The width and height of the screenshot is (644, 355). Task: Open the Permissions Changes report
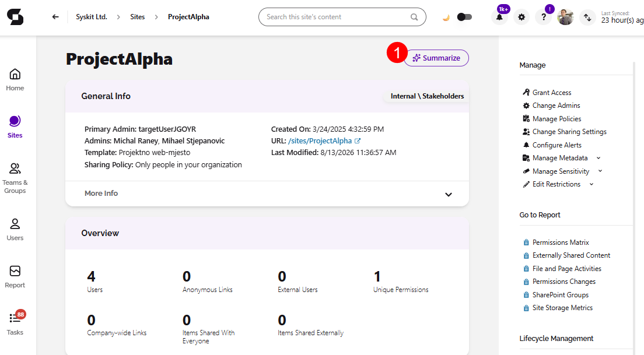click(x=559, y=282)
